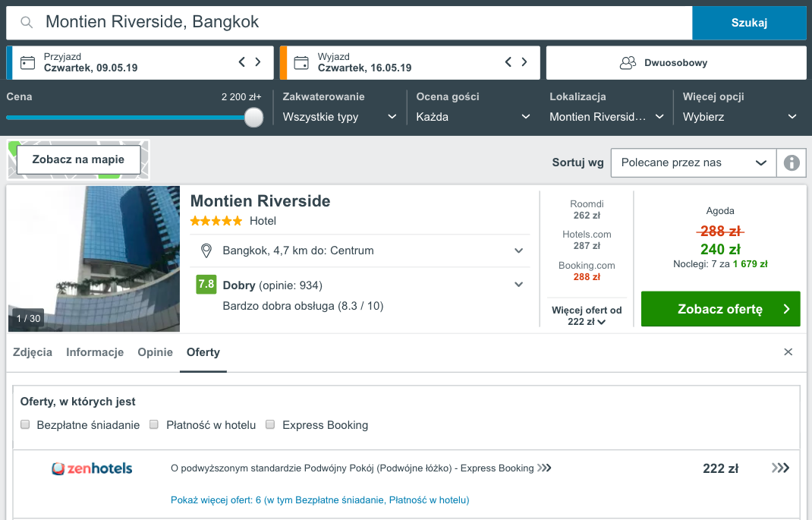Enable Płatność w hotelu filter

[154, 424]
